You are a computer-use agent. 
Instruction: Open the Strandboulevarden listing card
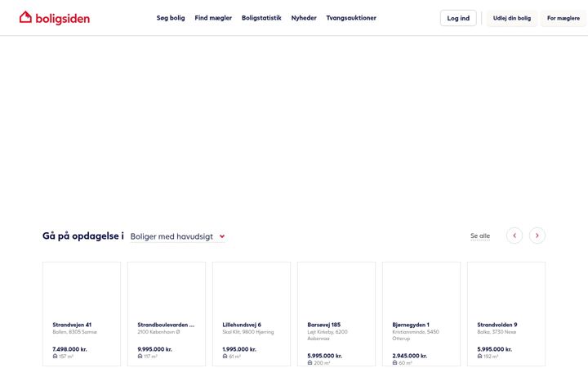point(167,314)
